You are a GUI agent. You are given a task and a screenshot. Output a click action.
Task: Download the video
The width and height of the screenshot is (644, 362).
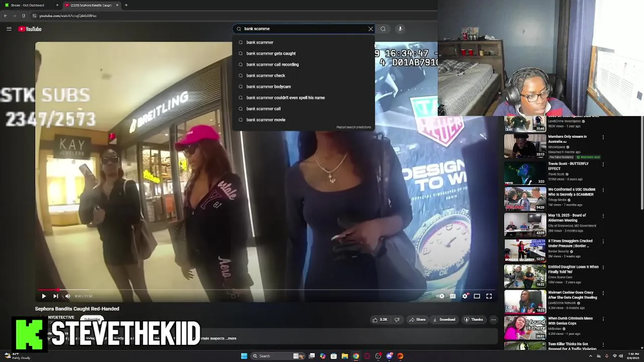pos(444,320)
